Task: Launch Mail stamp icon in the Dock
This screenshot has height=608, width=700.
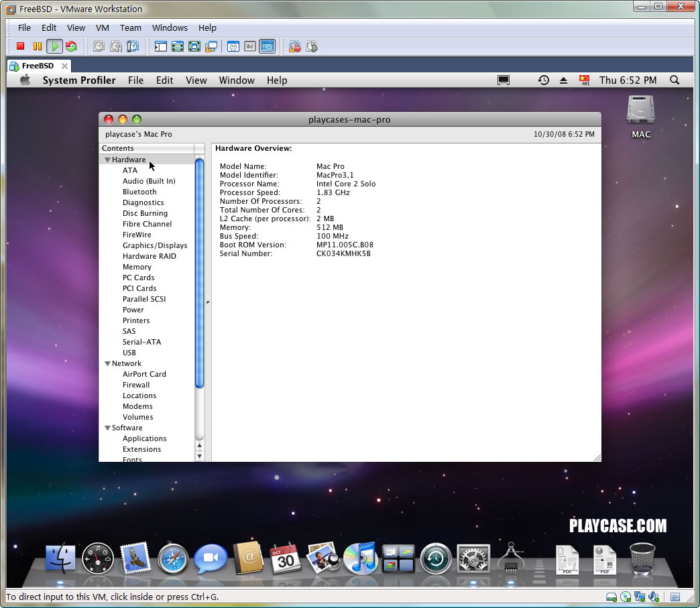Action: [135, 558]
